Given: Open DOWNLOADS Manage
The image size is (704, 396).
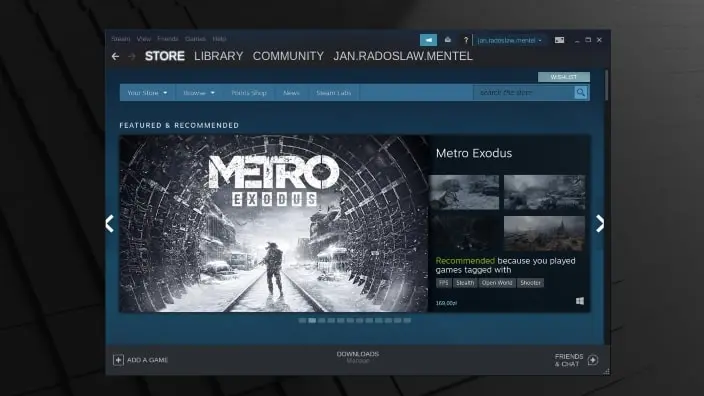Looking at the screenshot, I should (358, 357).
